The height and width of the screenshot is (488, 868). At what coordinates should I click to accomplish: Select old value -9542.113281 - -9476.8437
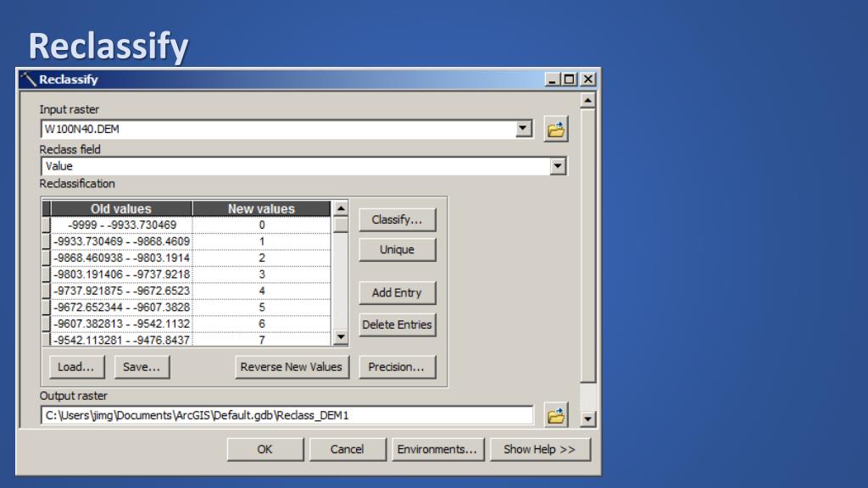point(122,340)
